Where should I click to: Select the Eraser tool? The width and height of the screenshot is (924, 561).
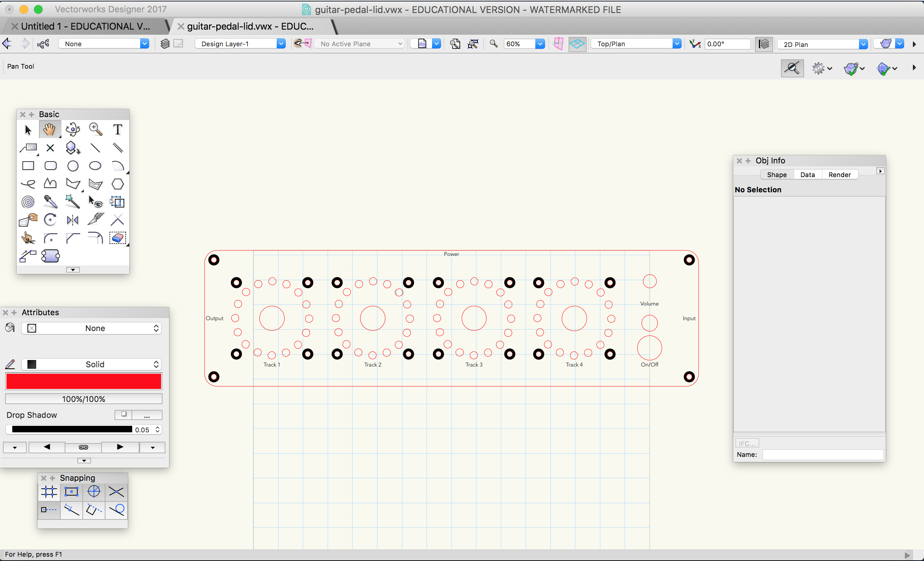117,238
